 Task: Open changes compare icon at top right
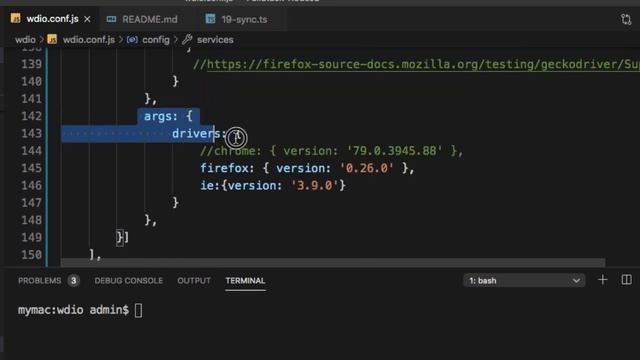coord(626,19)
